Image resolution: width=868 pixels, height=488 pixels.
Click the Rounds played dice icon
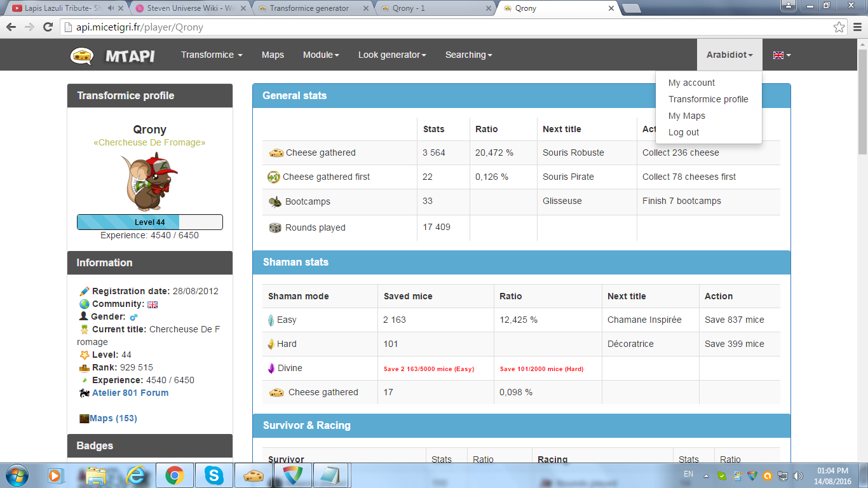275,227
